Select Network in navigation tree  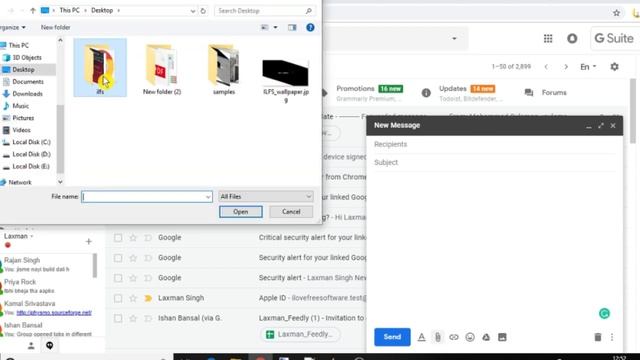pyautogui.click(x=20, y=182)
